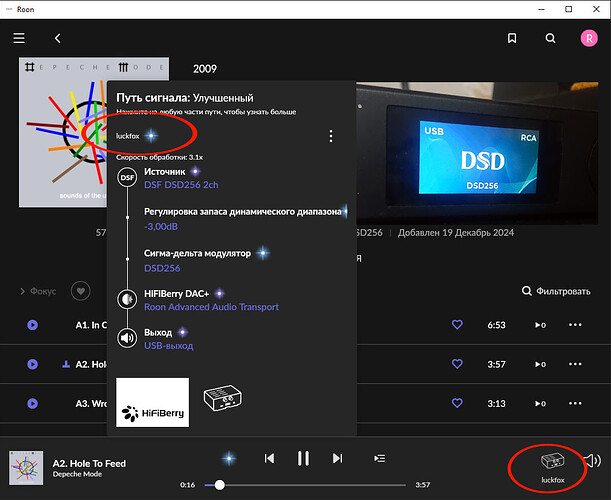Click the A2. Hole To Feed title
Image resolution: width=611 pixels, height=500 pixels.
89,463
